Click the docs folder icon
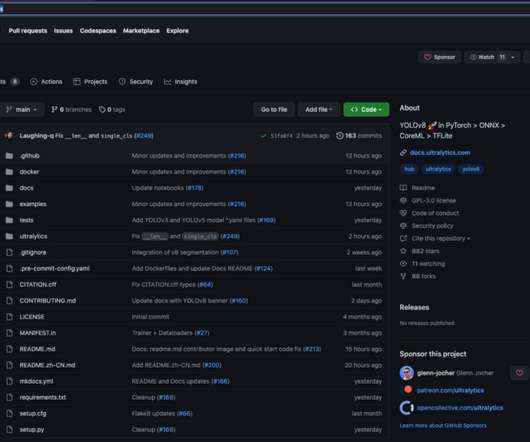Image resolution: width=530 pixels, height=442 pixels. coord(9,188)
